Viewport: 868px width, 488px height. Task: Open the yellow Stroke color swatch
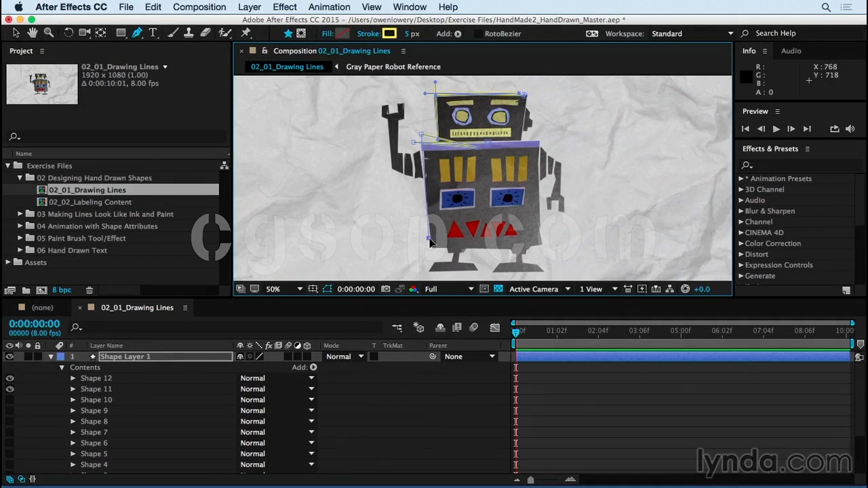(389, 33)
